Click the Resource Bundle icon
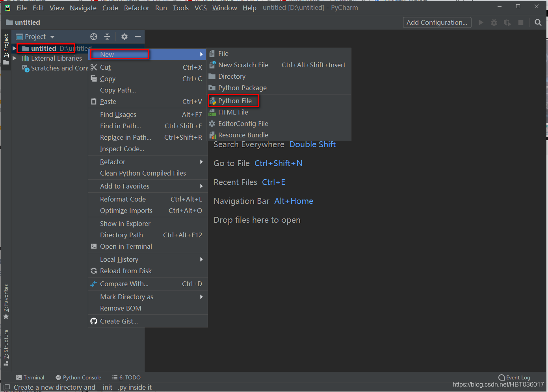This screenshot has height=392, width=548. pos(213,135)
